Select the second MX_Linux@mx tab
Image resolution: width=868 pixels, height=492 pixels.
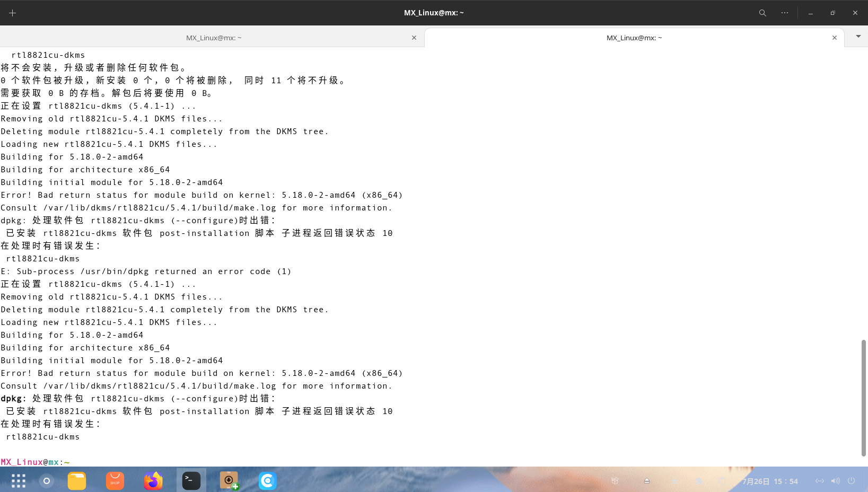tap(634, 38)
